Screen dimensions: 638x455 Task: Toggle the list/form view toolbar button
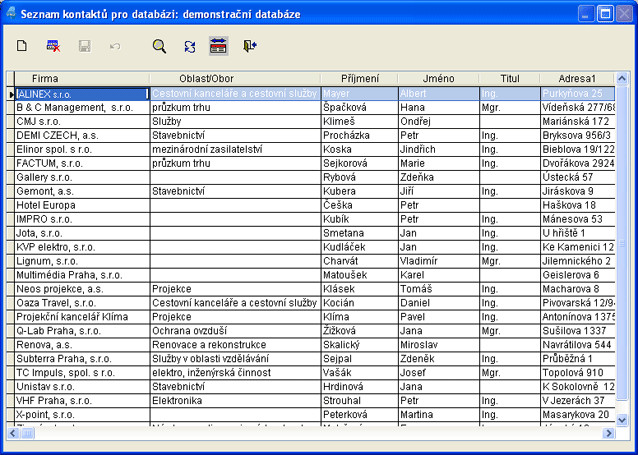218,46
